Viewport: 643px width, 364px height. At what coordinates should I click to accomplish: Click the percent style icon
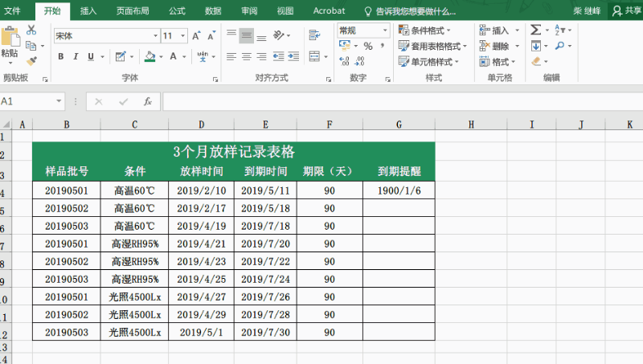[x=367, y=47]
